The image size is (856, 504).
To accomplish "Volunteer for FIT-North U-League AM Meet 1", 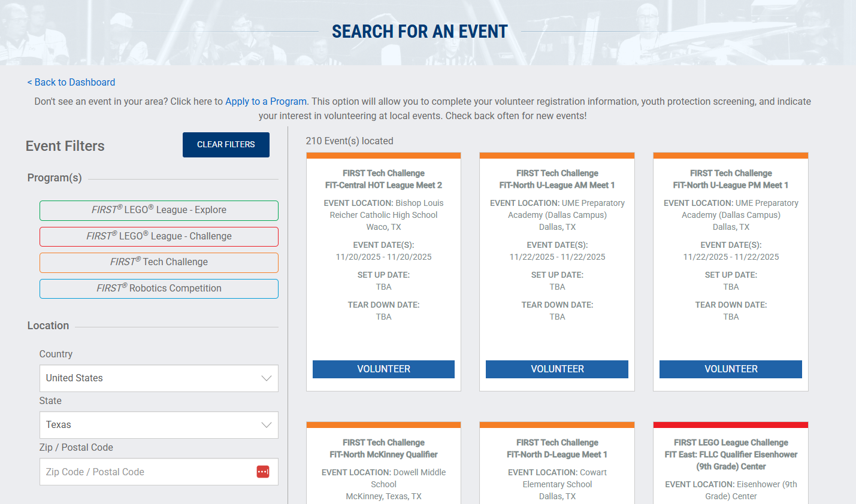I will [557, 369].
